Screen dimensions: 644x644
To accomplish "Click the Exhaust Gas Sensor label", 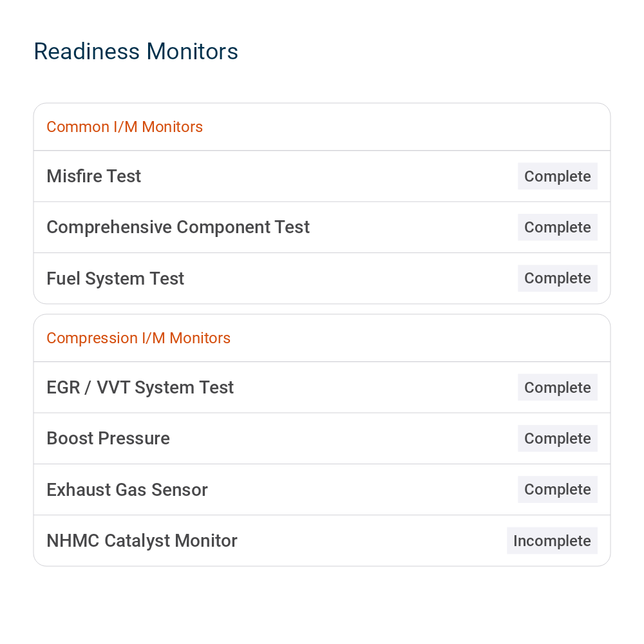I will click(127, 490).
